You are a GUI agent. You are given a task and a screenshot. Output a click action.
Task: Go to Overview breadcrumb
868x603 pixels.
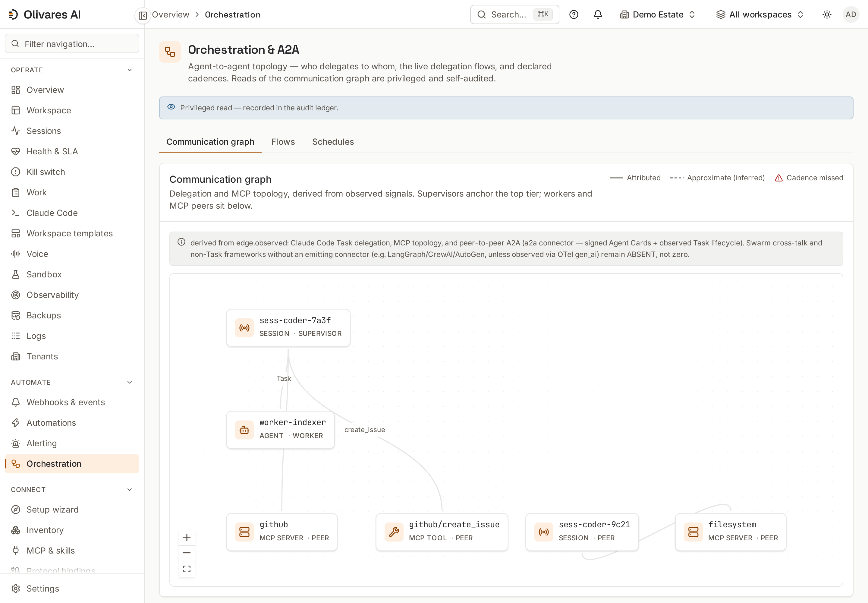[x=170, y=14]
